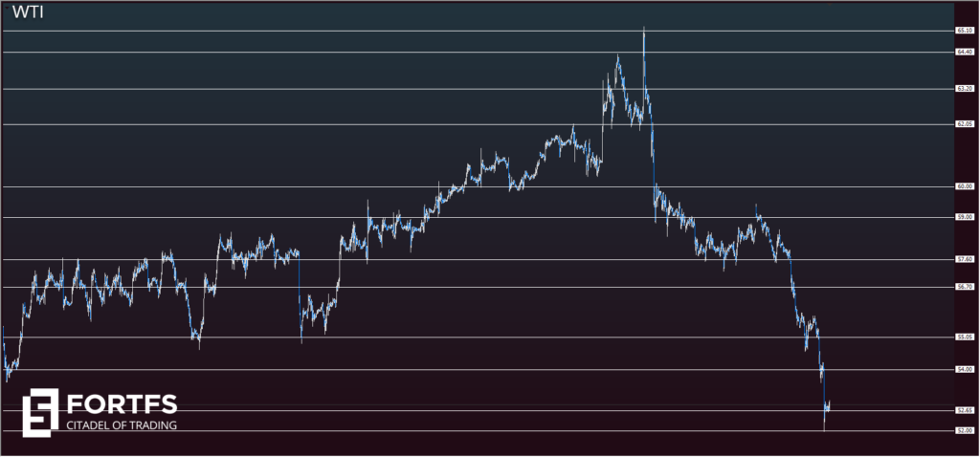Viewport: 980px width, 457px height.
Task: Click the Citadel of Trading tagline
Action: (x=121, y=424)
